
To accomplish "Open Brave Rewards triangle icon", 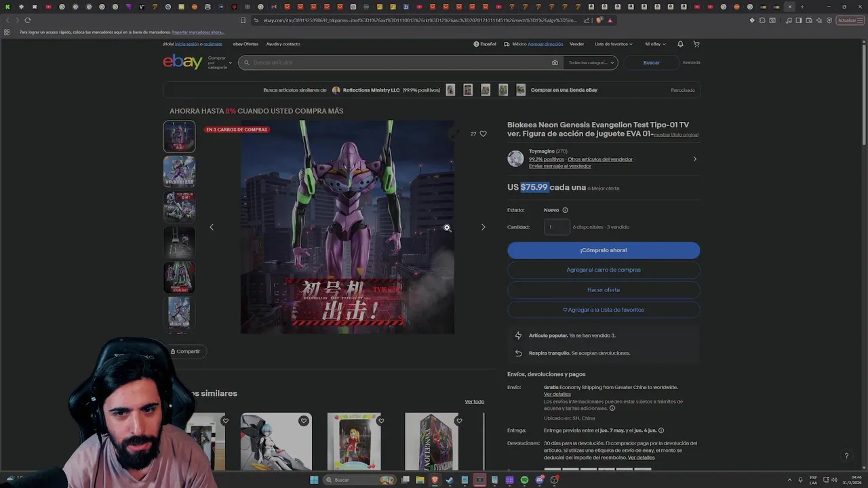I will click(x=610, y=20).
